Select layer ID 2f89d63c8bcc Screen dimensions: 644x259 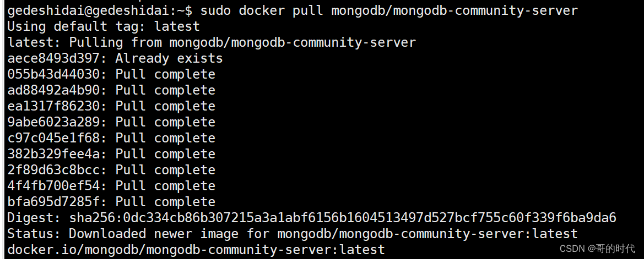pos(57,169)
